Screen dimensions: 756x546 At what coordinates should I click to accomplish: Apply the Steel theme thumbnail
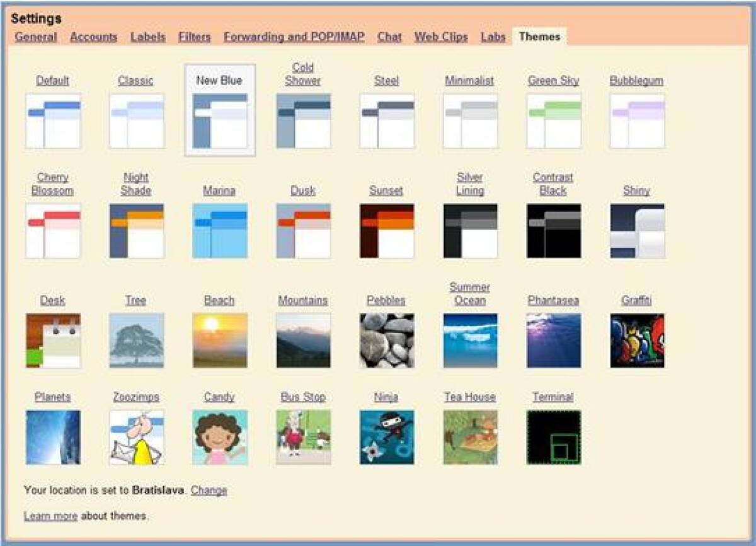387,121
